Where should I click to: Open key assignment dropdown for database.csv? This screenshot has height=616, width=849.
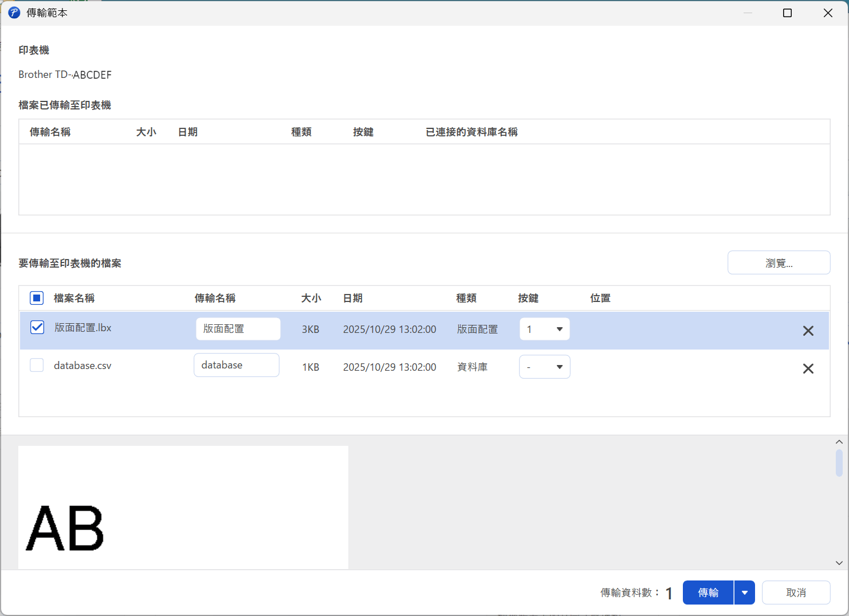544,367
